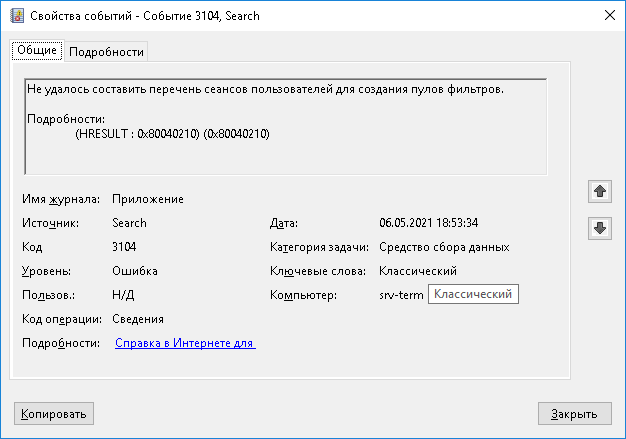Select the Общие tab
Viewport: 626px width, 439px height.
pos(37,50)
